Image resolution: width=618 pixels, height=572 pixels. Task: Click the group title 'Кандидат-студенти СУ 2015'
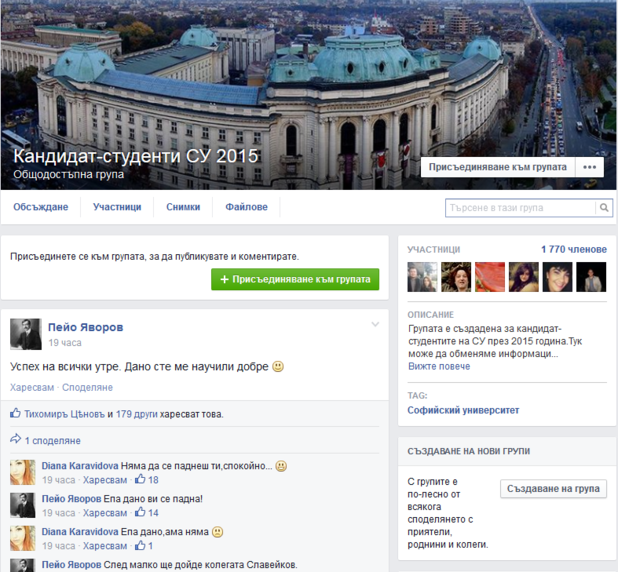136,156
